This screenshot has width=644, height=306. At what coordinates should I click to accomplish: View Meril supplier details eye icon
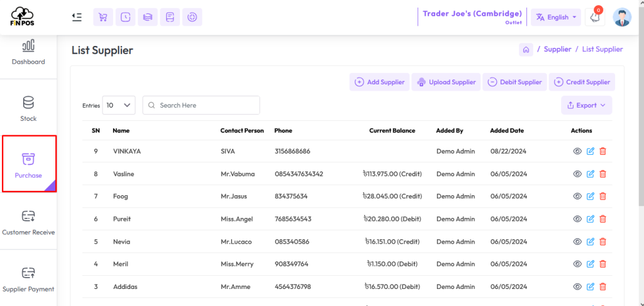coord(577,264)
